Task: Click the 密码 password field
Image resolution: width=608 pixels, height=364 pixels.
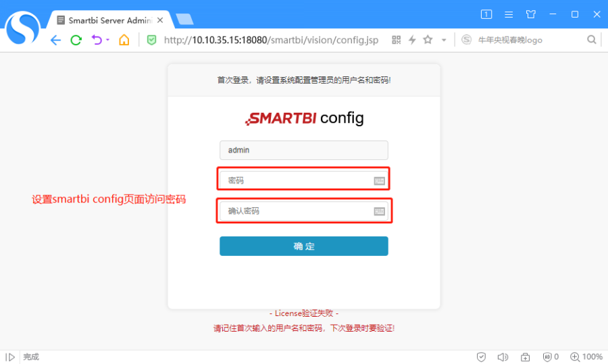Action: point(303,180)
